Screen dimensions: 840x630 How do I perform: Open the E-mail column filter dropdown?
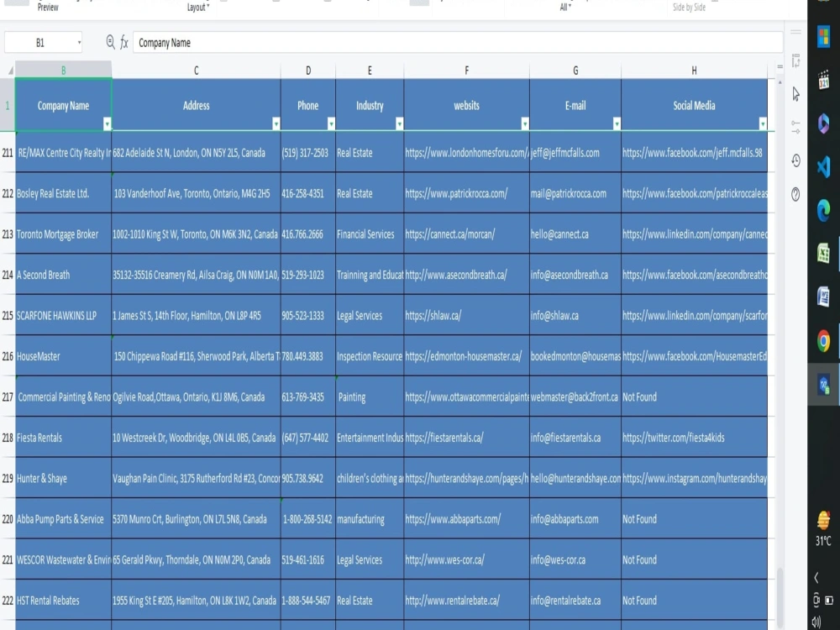coord(617,123)
